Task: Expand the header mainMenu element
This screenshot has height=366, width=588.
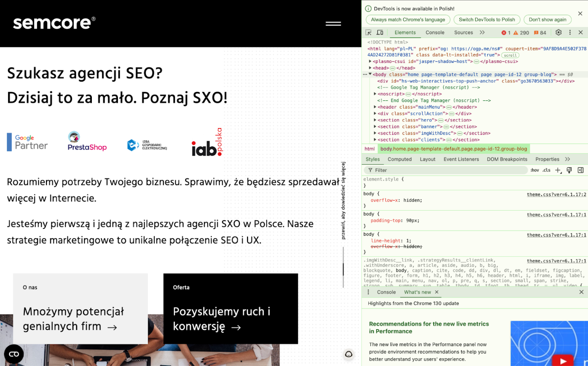Action: pos(375,107)
